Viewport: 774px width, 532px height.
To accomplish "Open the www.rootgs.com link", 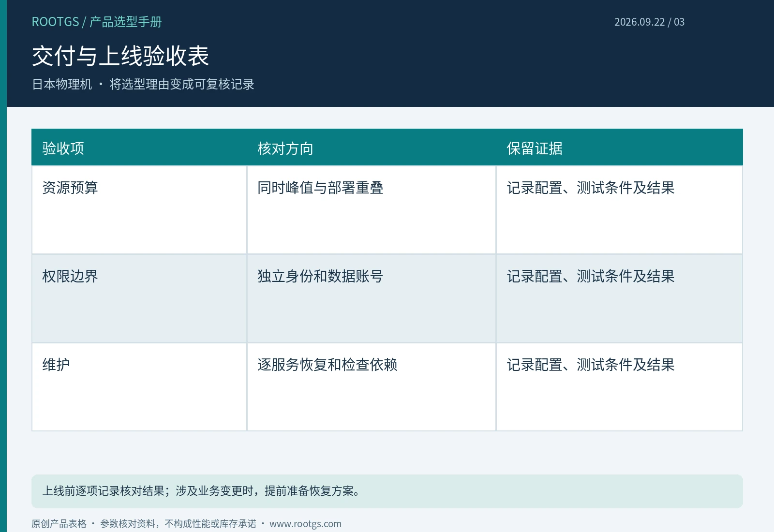I will (x=305, y=524).
